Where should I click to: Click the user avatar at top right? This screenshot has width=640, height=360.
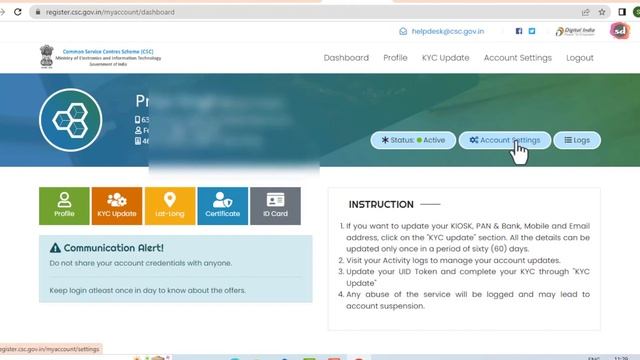click(620, 31)
